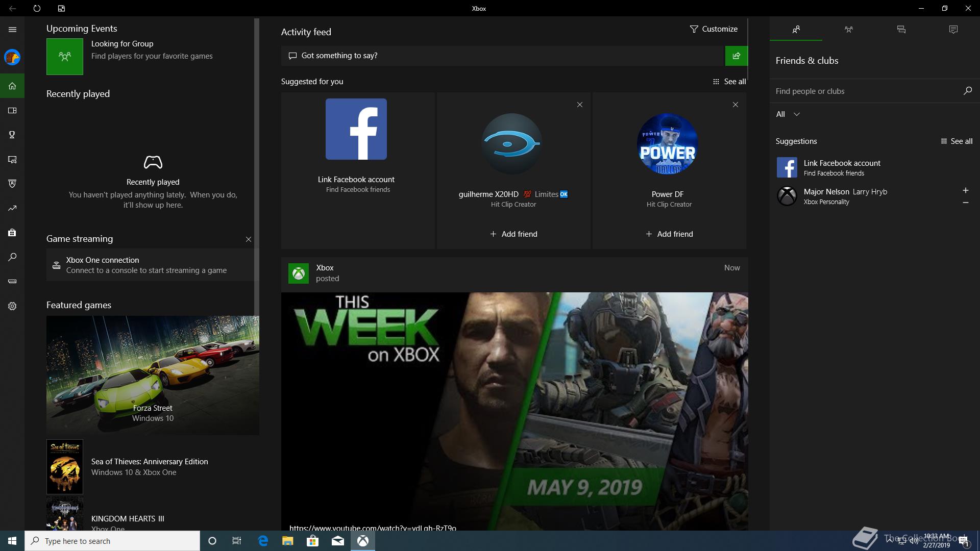Open My games sidebar icon

(12, 110)
